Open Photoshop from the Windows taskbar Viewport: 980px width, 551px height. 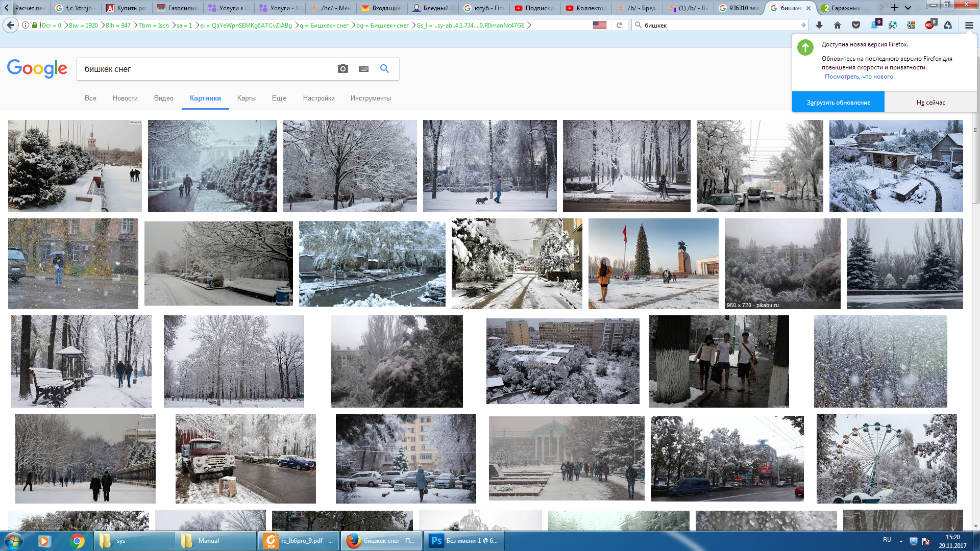[463, 541]
